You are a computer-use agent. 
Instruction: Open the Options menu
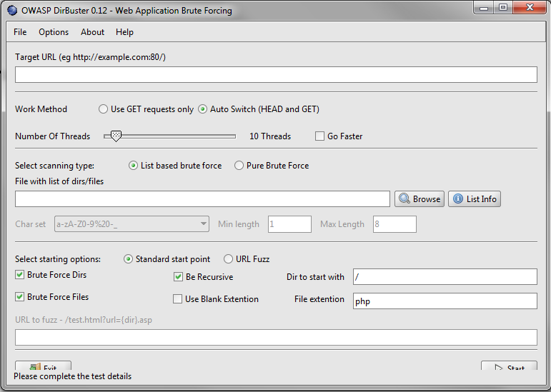tap(54, 32)
